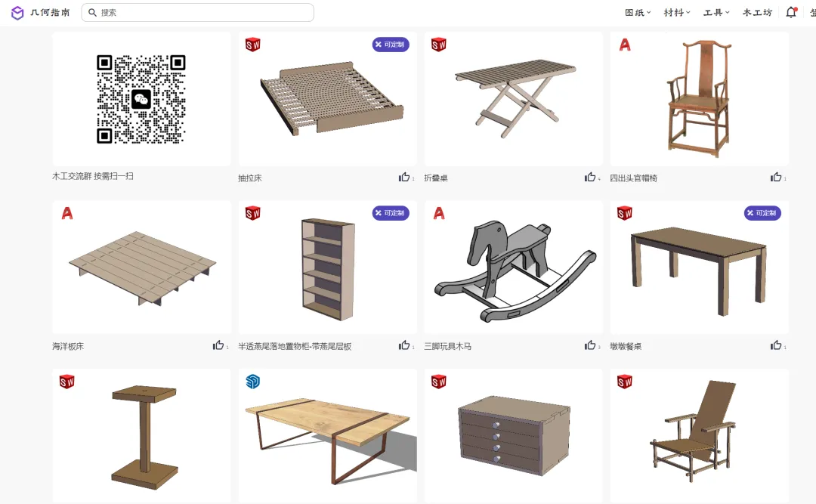Open the rocking horse thumbnail

(x=514, y=267)
